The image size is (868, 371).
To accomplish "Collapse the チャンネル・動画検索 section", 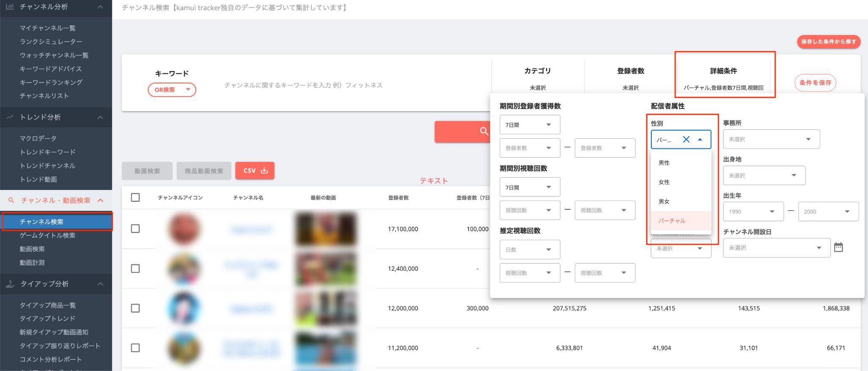I will (x=100, y=200).
